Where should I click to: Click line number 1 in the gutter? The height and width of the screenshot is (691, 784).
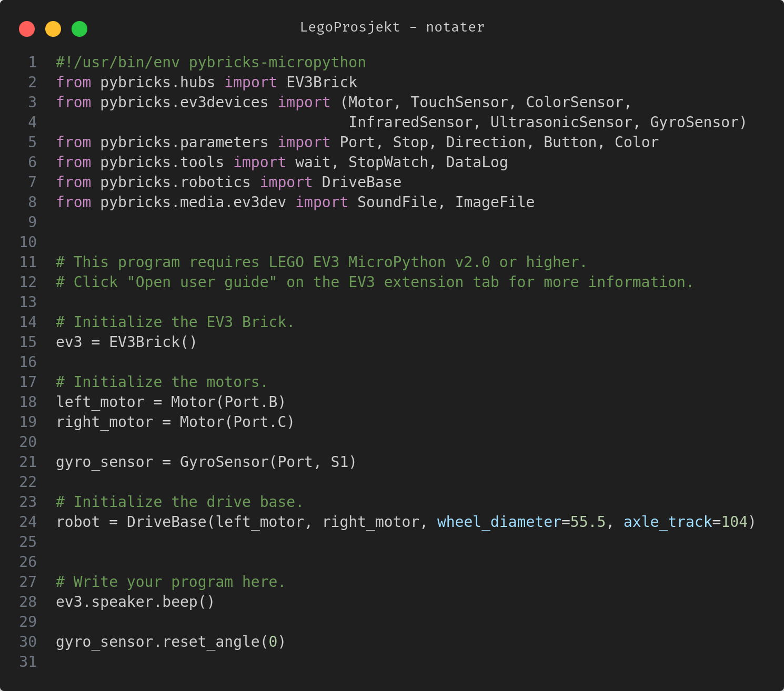click(x=32, y=63)
